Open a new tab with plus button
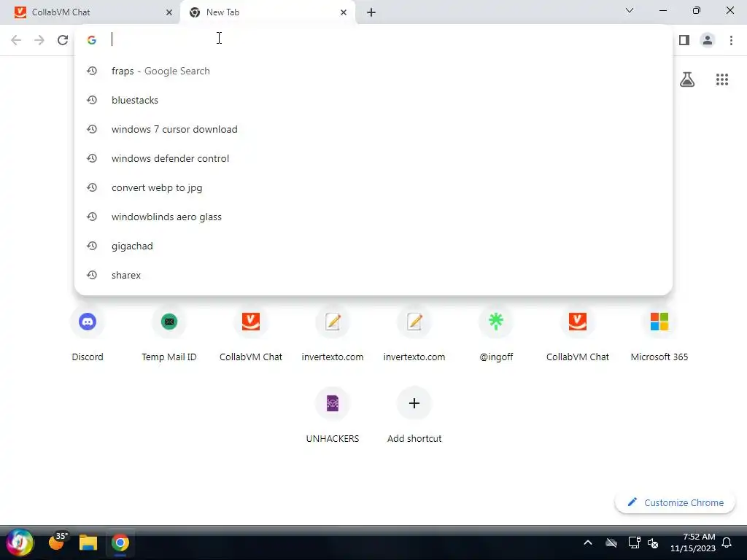The image size is (747, 560). click(x=371, y=12)
